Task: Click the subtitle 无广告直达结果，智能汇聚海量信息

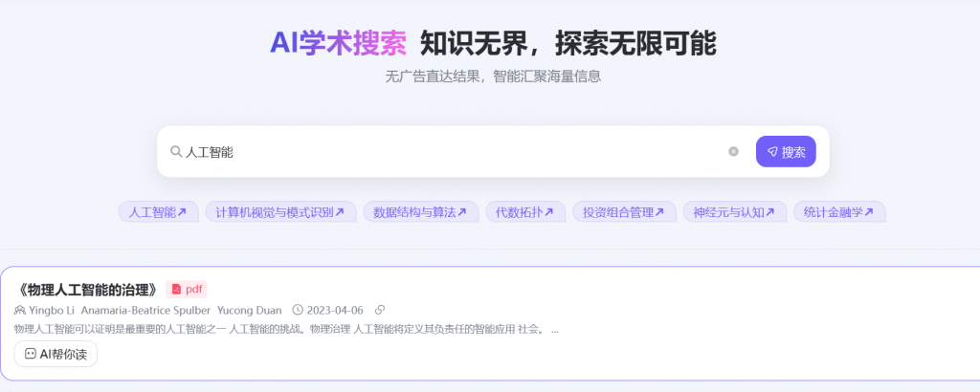Action: (x=493, y=76)
